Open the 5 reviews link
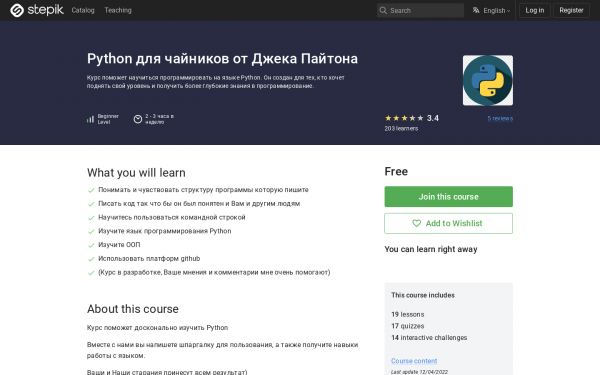 tap(500, 119)
